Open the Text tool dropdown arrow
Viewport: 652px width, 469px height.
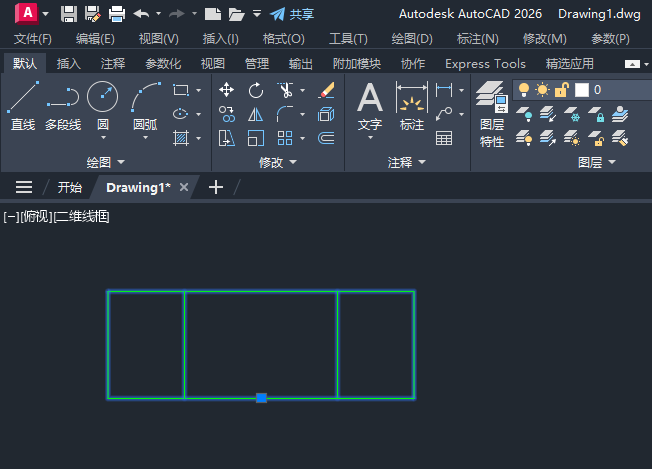coord(370,138)
